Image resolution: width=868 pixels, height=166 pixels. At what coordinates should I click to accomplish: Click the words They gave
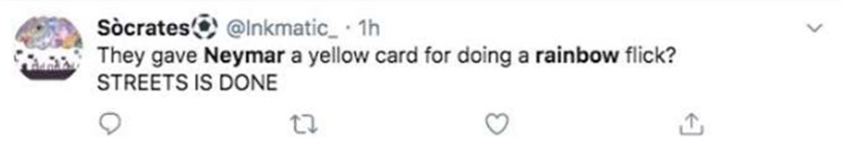click(147, 55)
